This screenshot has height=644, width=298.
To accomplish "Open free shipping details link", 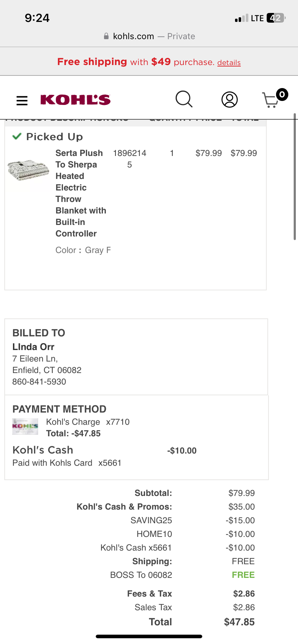I will pos(229,63).
